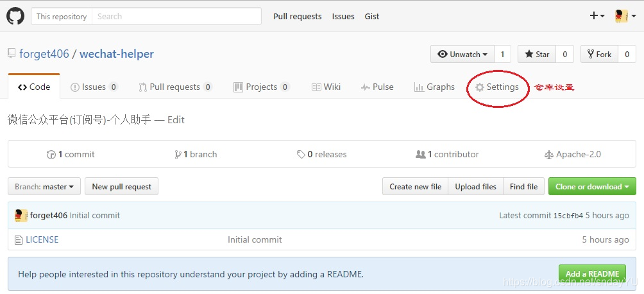Select the Code tab
The height and width of the screenshot is (294, 644).
34,87
